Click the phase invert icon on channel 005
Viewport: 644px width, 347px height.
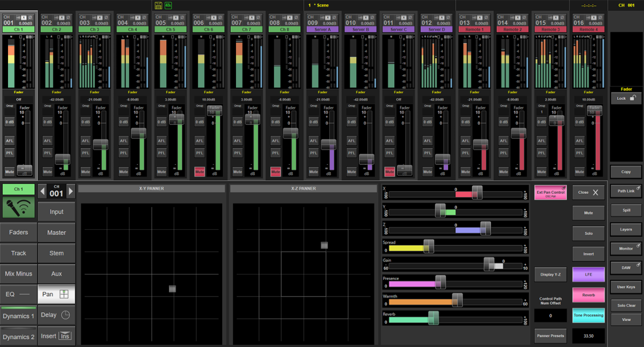pyautogui.click(x=182, y=17)
